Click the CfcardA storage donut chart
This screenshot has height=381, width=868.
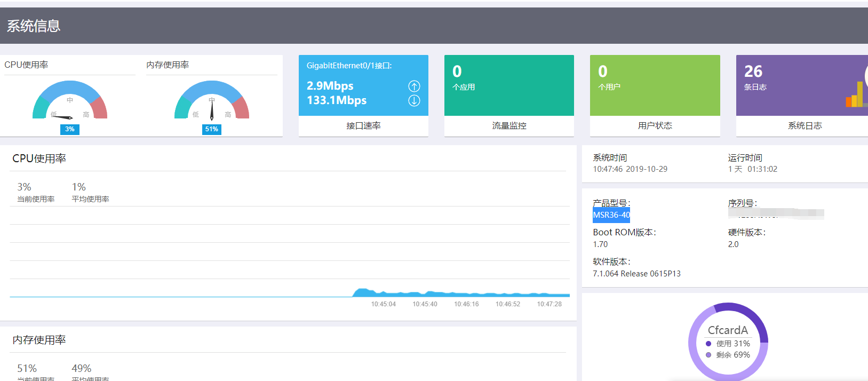[x=728, y=342]
